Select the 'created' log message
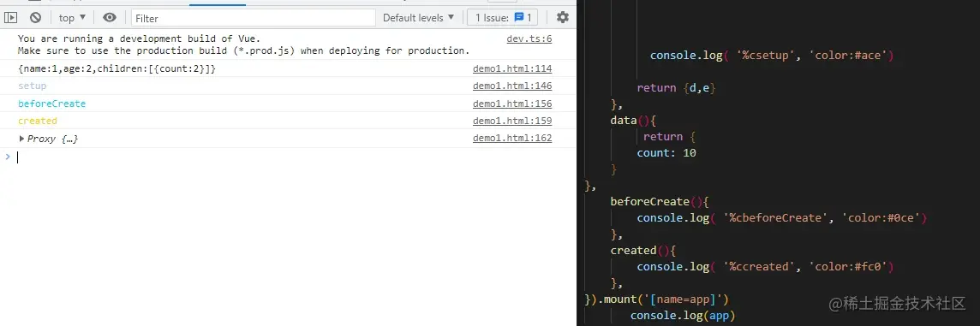Screen dimensions: 980x326 (x=38, y=122)
